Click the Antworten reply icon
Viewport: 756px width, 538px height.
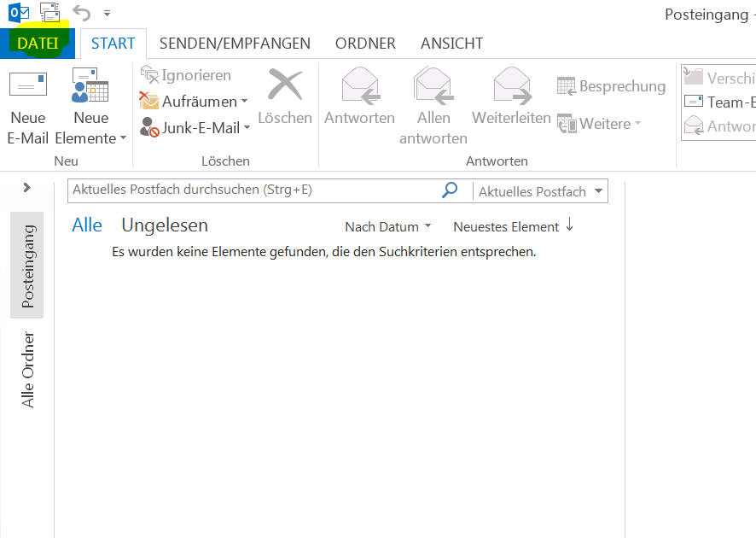tap(359, 86)
